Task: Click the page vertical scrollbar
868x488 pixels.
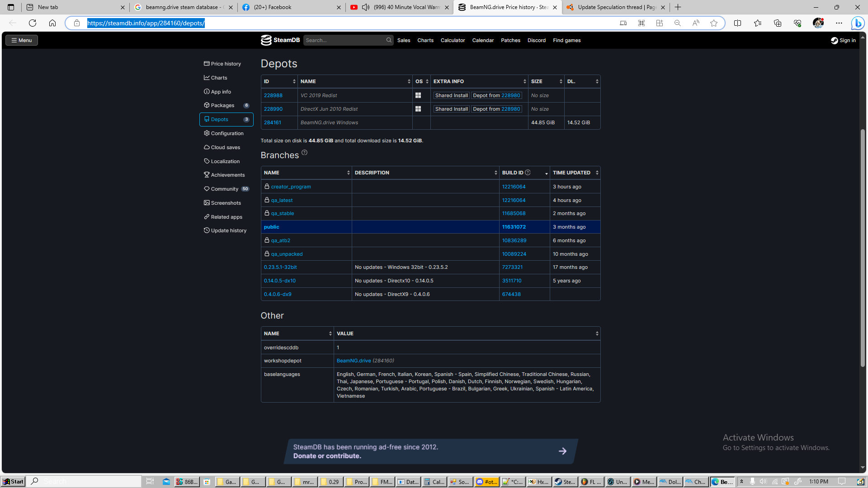Action: point(863,248)
